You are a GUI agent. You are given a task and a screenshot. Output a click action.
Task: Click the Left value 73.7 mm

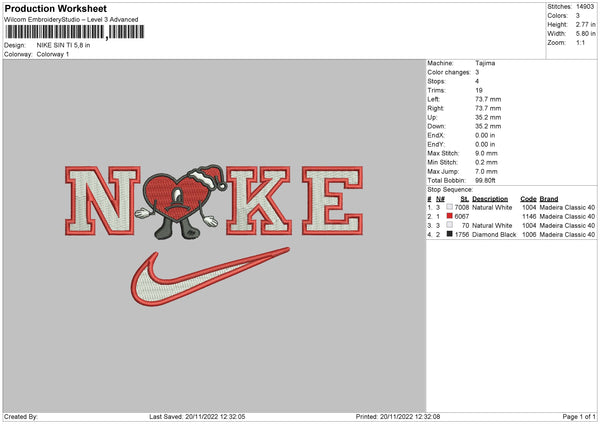[488, 99]
